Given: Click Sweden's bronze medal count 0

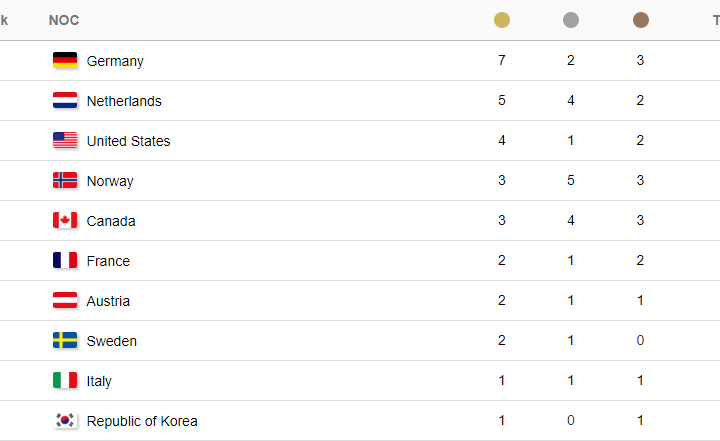Looking at the screenshot, I should tap(641, 340).
